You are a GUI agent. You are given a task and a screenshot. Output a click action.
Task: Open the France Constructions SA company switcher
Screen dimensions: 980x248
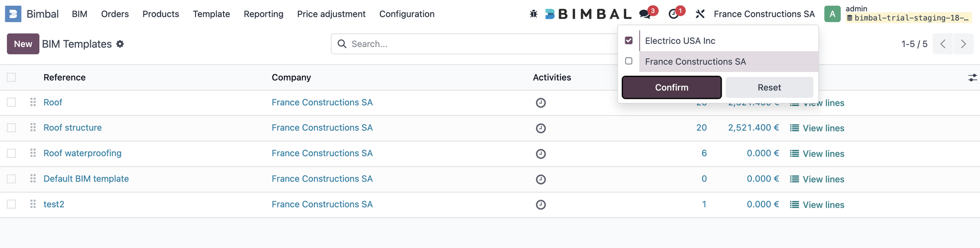764,14
